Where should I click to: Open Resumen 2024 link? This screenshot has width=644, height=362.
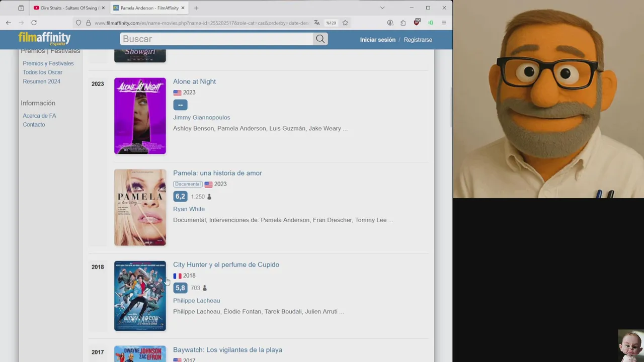tap(41, 81)
